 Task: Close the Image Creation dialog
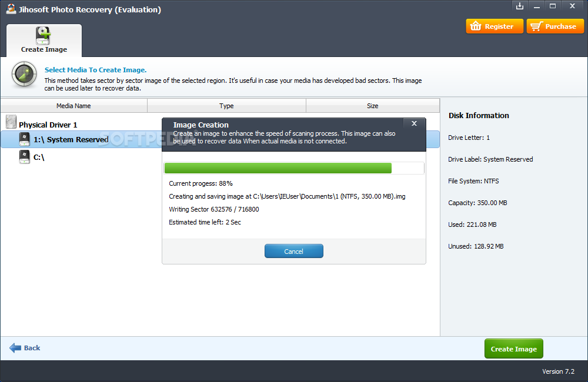(x=414, y=123)
